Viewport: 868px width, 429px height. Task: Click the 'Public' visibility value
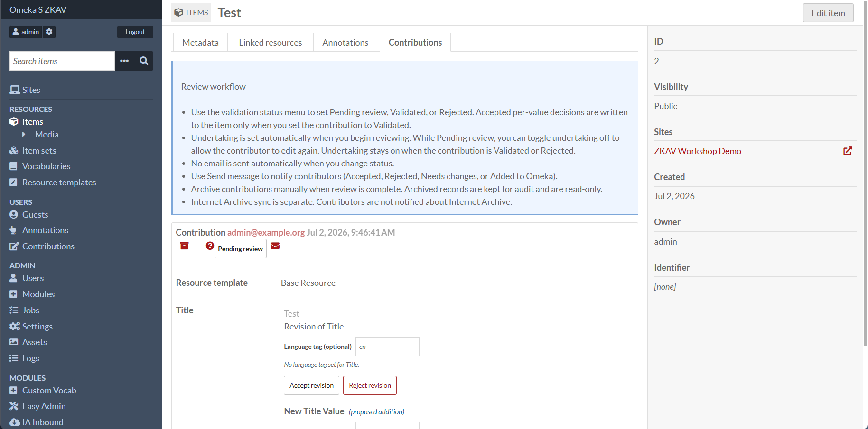[665, 106]
